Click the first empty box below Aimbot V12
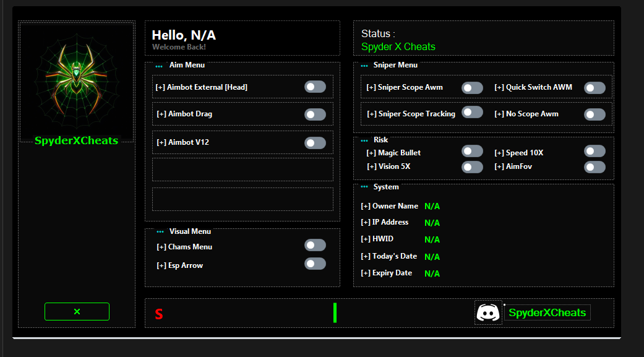 tap(243, 170)
